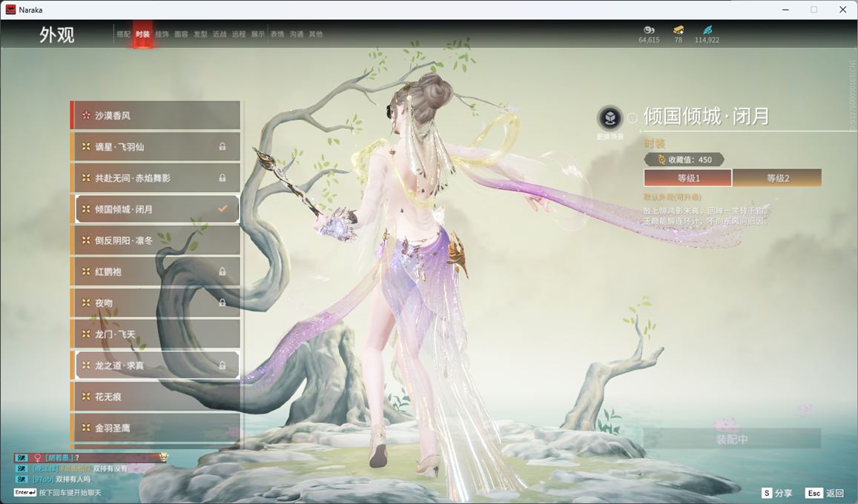The height and width of the screenshot is (504, 858).
Task: Click the star icon beside 沙漠香风
Action: 86,116
